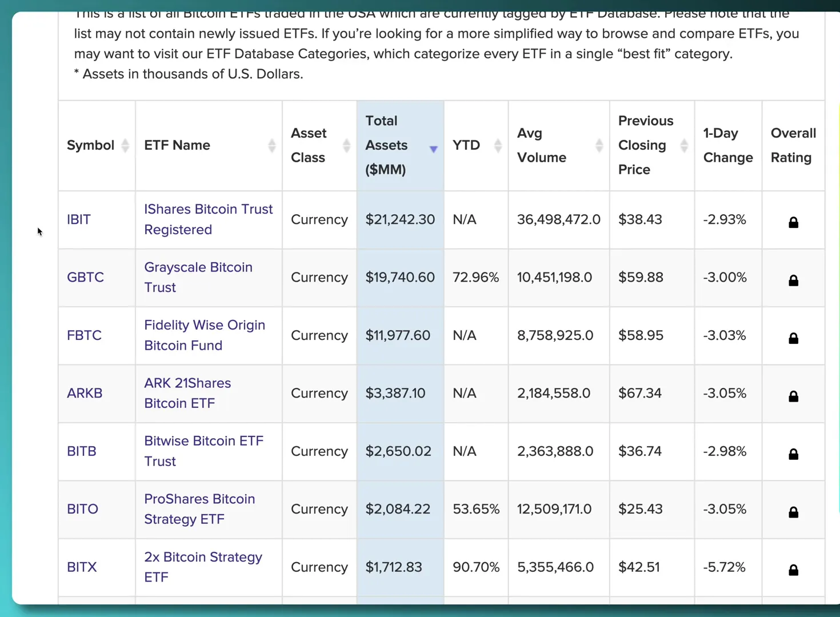Click the lock icon in the BITO row
Viewport: 840px width, 617px height.
[x=793, y=512]
